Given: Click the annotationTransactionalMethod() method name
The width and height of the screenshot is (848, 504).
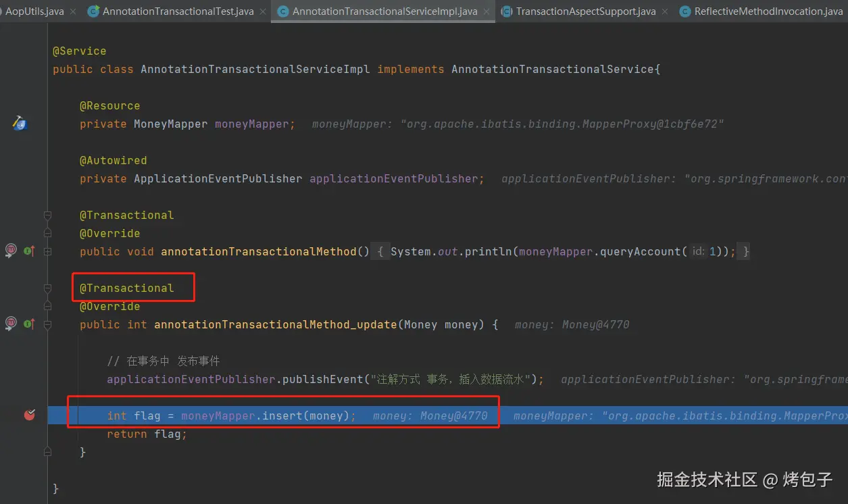Looking at the screenshot, I should point(258,251).
